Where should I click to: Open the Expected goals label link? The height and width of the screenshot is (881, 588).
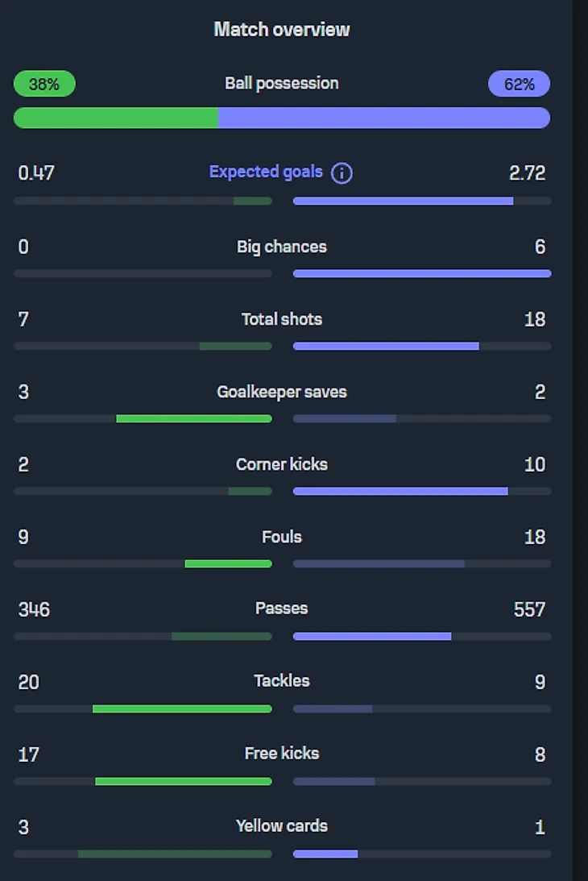[266, 172]
